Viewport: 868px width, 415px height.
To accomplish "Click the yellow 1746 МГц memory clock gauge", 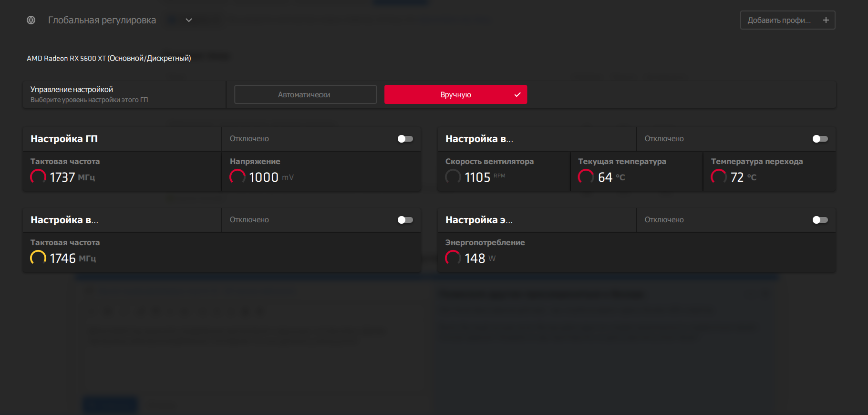I will click(38, 258).
